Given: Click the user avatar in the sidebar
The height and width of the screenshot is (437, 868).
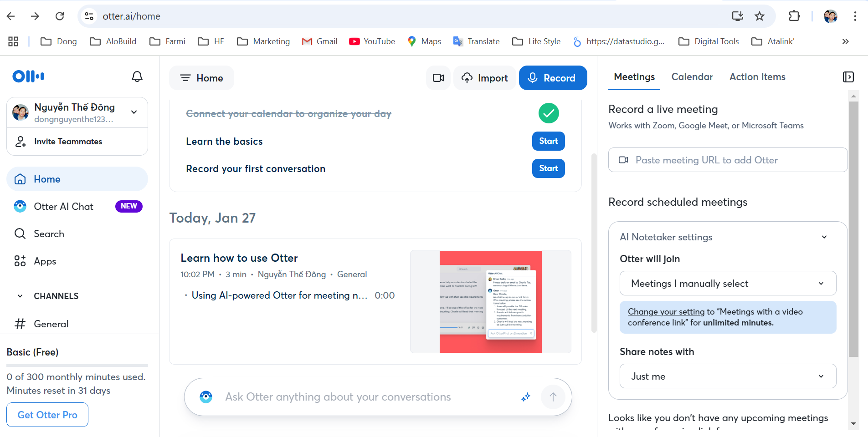Looking at the screenshot, I should [21, 112].
